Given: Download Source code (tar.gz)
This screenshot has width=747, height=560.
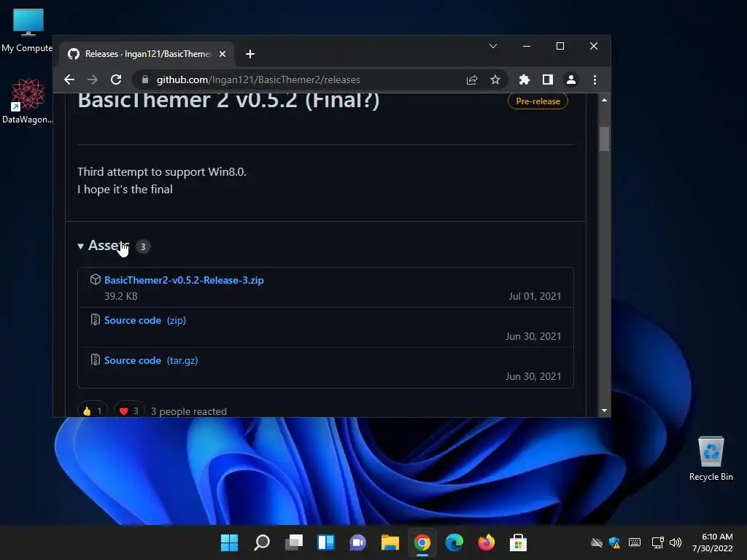Looking at the screenshot, I should click(151, 360).
